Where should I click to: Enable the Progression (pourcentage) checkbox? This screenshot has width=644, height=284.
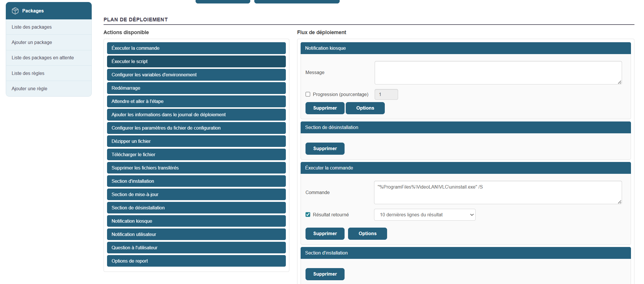pyautogui.click(x=308, y=94)
